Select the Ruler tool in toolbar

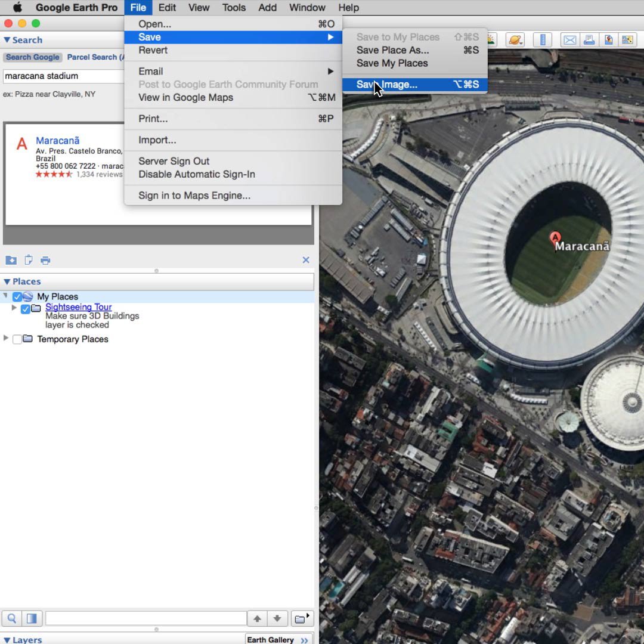543,40
